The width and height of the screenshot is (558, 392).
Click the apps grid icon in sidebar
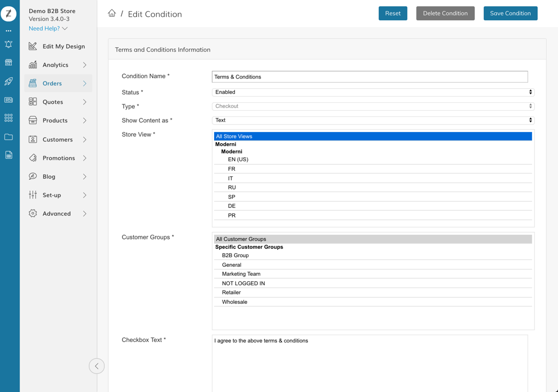8,118
